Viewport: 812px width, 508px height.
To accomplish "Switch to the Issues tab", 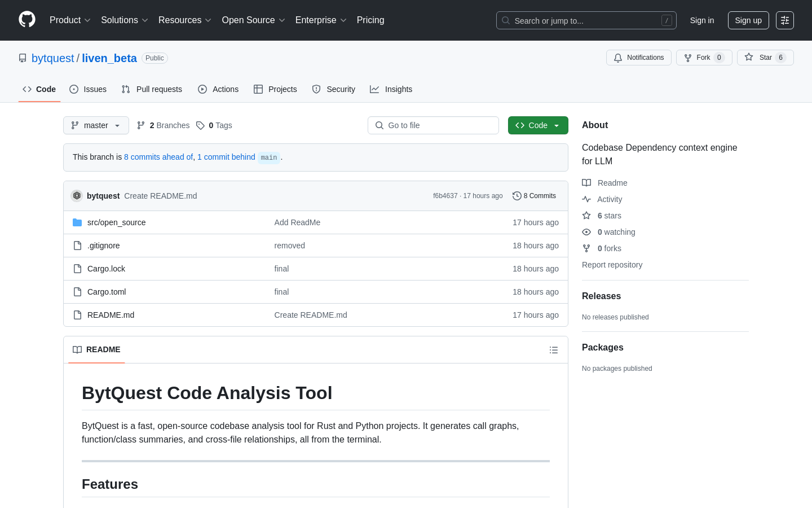I will tap(88, 89).
